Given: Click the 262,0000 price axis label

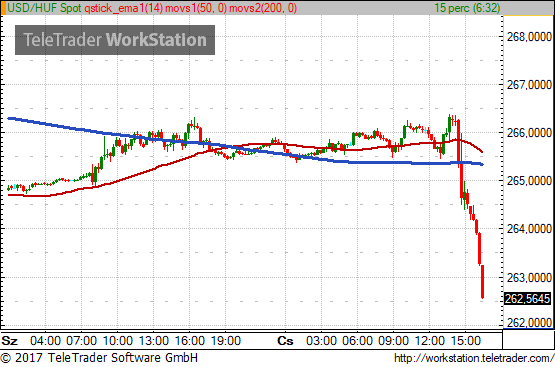Looking at the screenshot, I should [x=529, y=322].
